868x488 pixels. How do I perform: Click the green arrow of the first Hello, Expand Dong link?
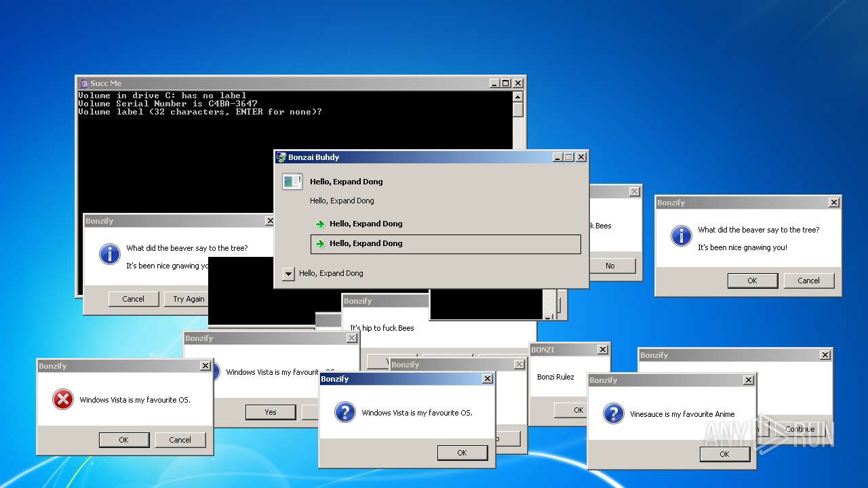click(320, 224)
